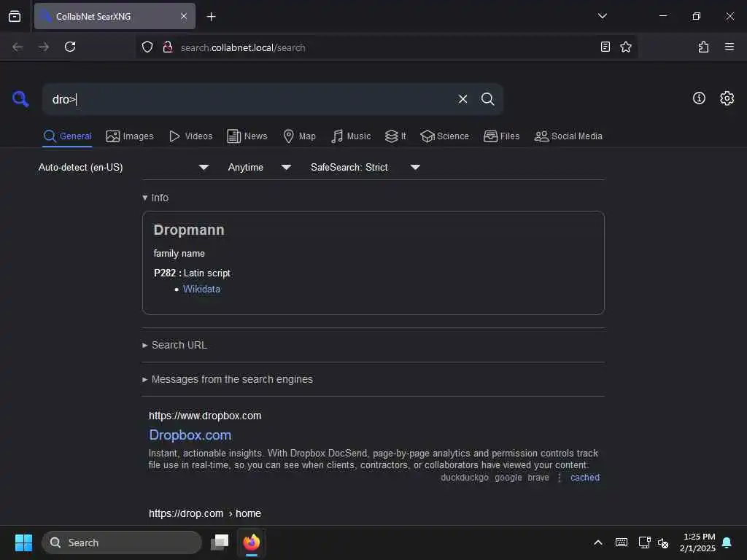Submit search with the magnifier button
This screenshot has height=560, width=747.
(x=487, y=99)
